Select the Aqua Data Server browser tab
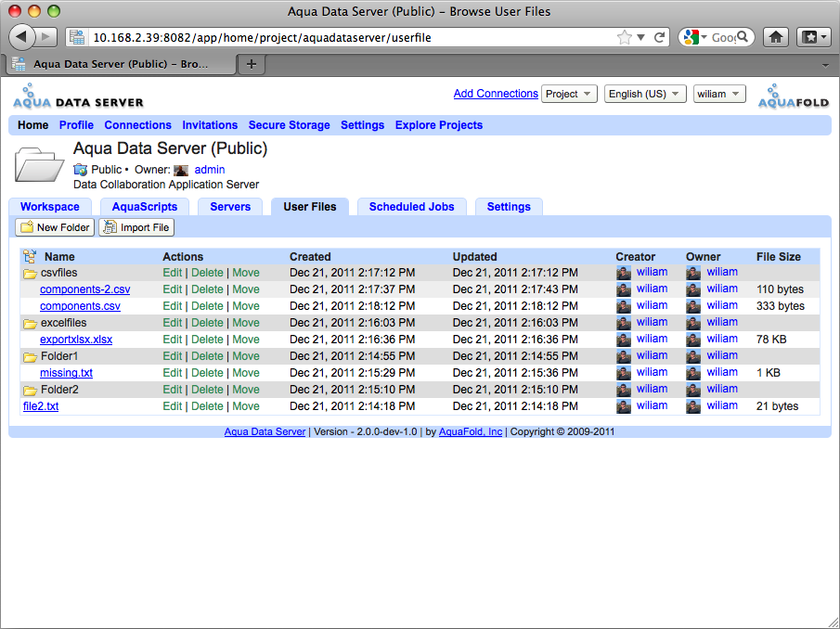Screen dimensions: 840x629 [x=121, y=64]
